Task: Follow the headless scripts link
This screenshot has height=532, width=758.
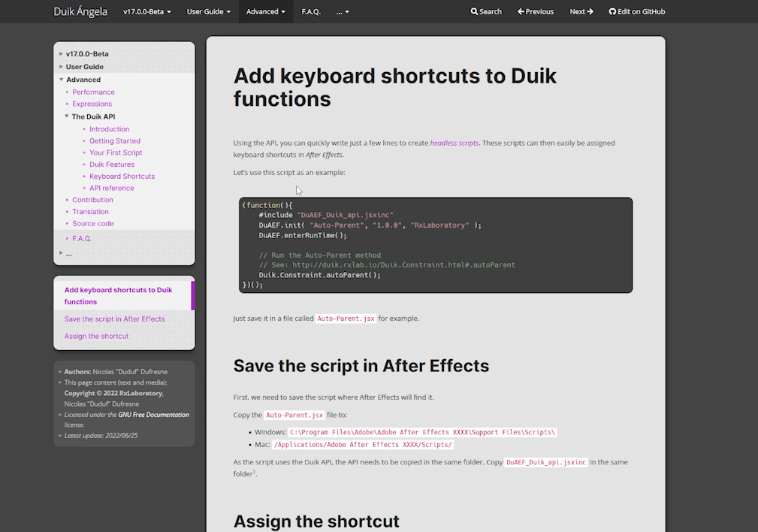Action: (454, 143)
